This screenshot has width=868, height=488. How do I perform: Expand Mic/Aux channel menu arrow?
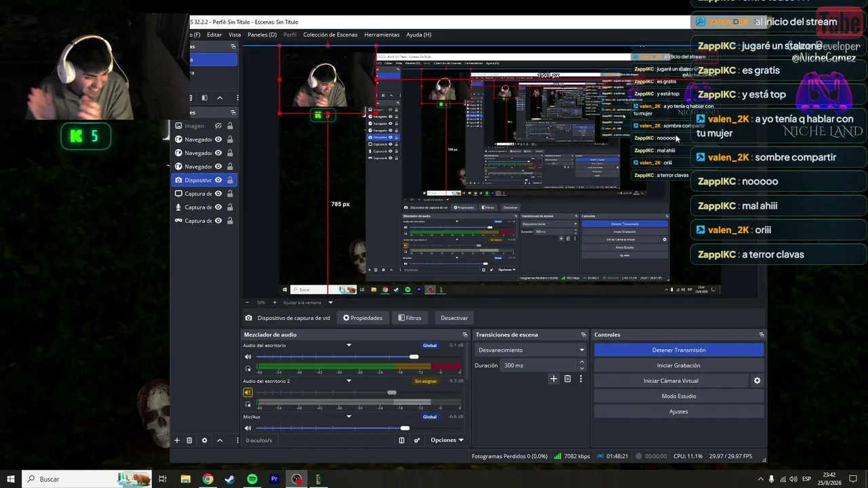coord(349,417)
